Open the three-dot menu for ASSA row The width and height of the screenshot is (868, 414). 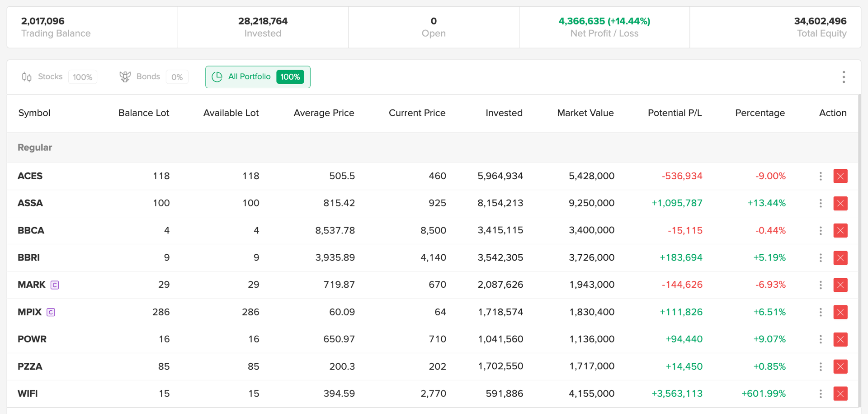click(821, 203)
